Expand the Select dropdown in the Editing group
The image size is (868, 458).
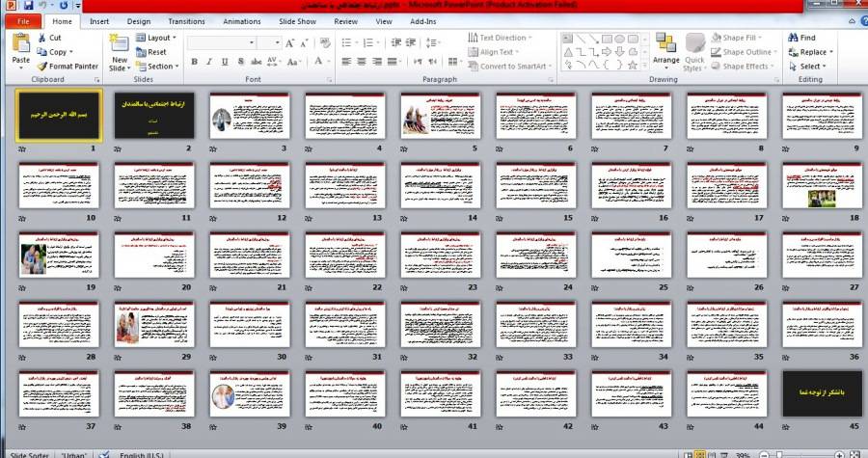[809, 67]
